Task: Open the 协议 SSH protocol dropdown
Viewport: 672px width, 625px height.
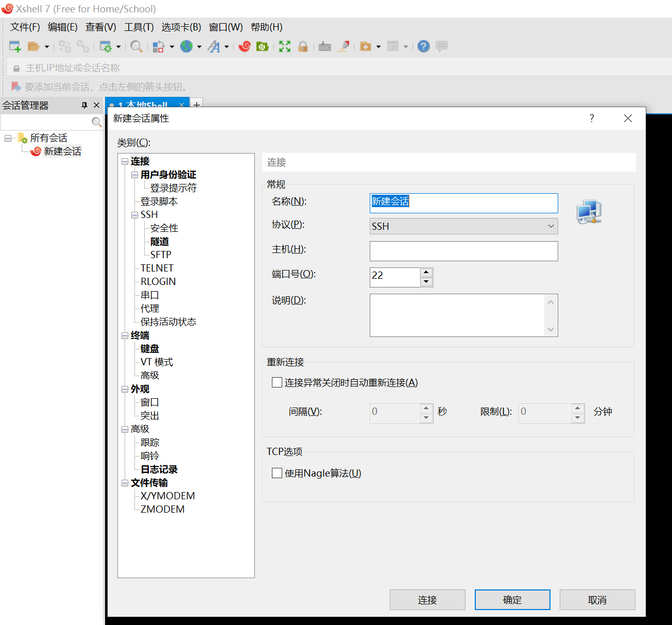Action: (x=464, y=226)
